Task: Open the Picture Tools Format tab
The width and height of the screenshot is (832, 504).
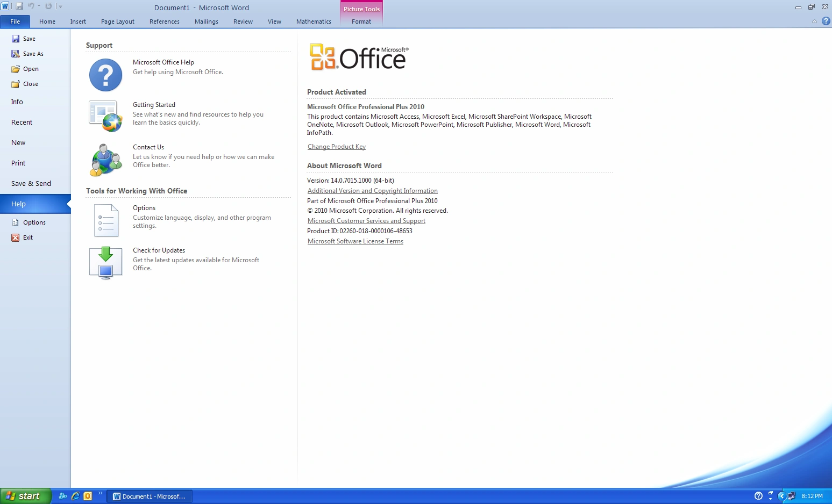Action: coord(361,22)
